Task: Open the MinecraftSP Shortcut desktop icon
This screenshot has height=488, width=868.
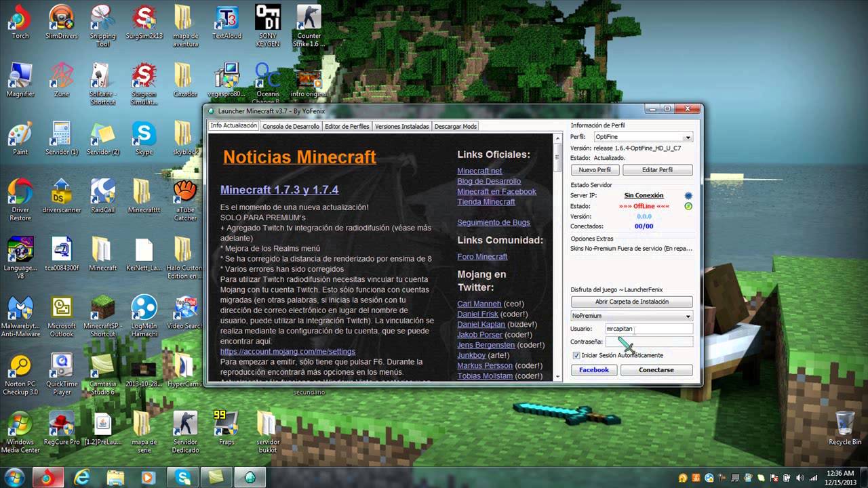Action: click(x=103, y=317)
